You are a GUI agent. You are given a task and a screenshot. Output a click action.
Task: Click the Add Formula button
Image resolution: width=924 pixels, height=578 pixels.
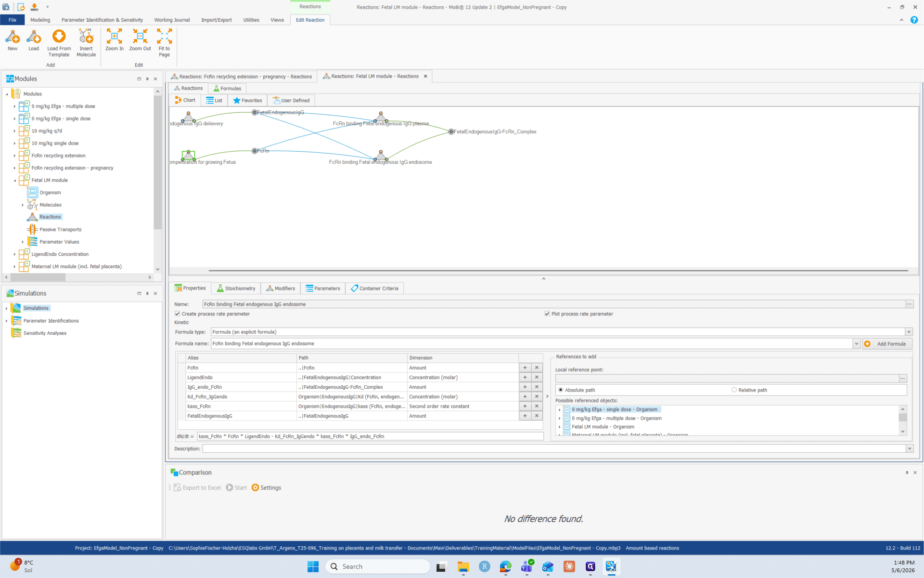tap(887, 343)
